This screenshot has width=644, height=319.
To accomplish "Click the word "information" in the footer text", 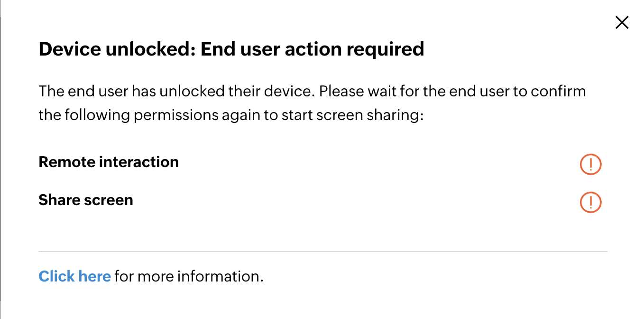I will click(x=219, y=276).
